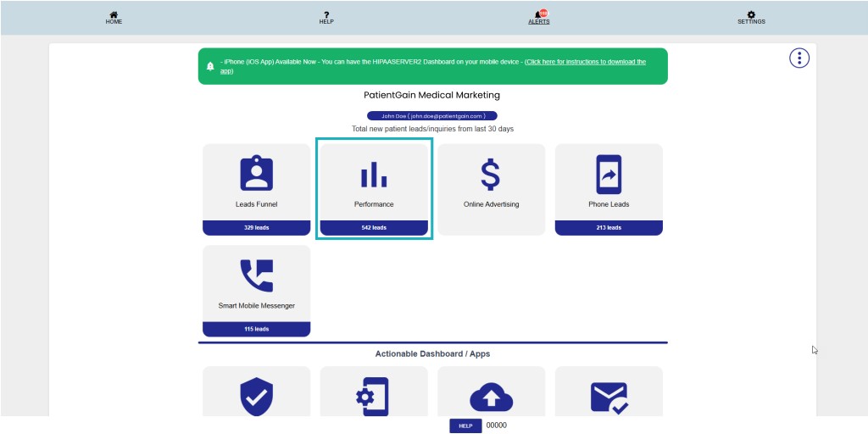Click the notification bell in green banner

coord(210,66)
